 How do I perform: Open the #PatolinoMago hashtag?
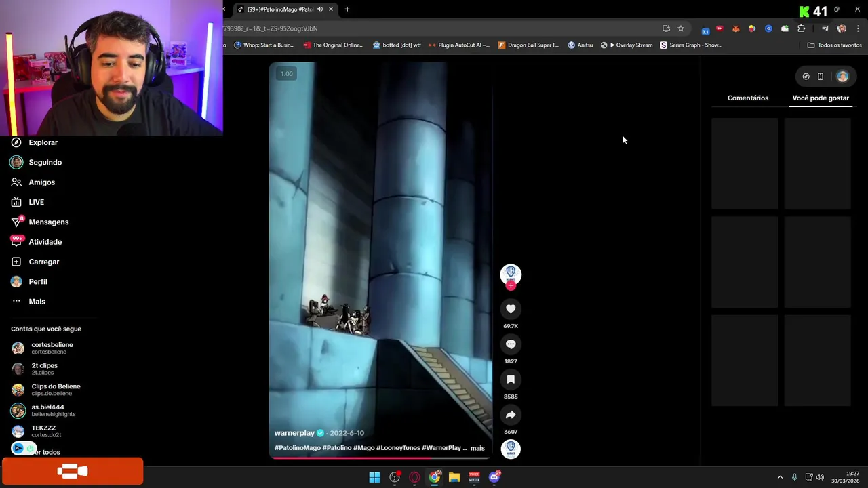297,448
